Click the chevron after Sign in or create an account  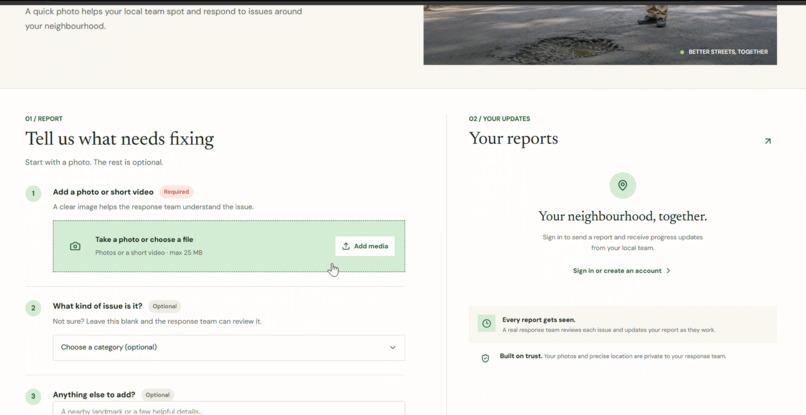pyautogui.click(x=668, y=270)
